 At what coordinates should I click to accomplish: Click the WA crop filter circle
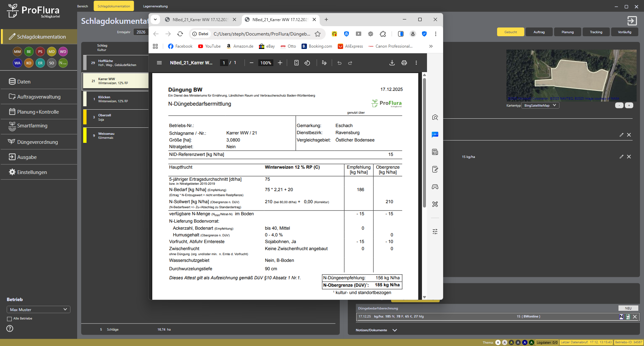point(17,63)
